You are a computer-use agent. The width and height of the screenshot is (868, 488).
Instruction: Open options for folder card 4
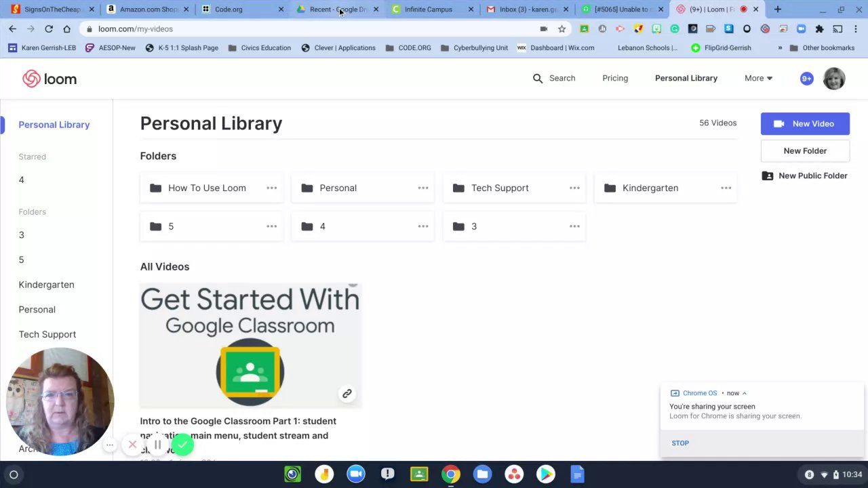point(423,226)
